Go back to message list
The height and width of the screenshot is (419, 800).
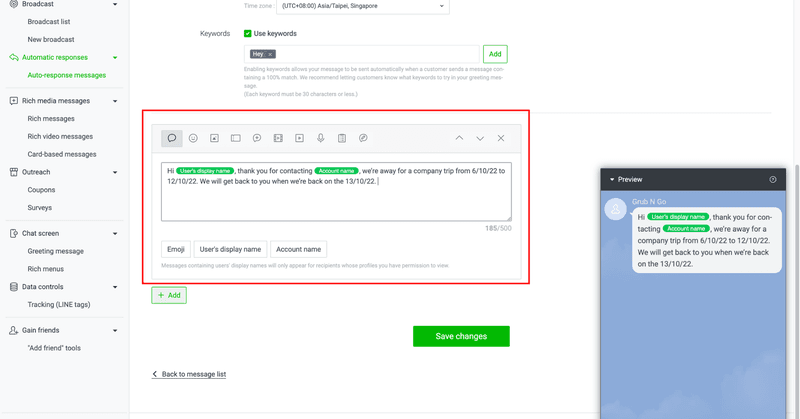pyautogui.click(x=189, y=374)
